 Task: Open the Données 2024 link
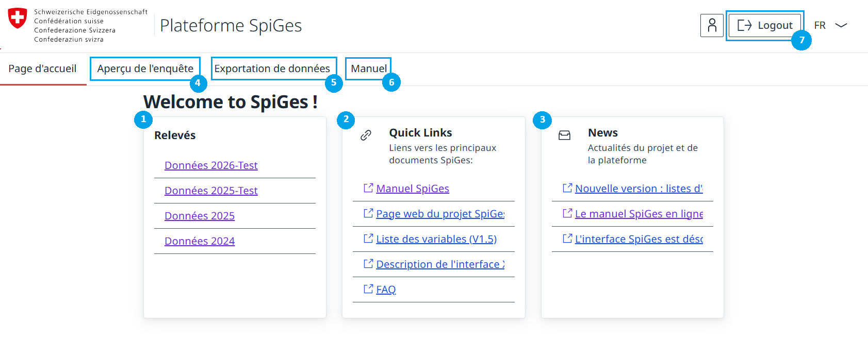[x=200, y=241]
